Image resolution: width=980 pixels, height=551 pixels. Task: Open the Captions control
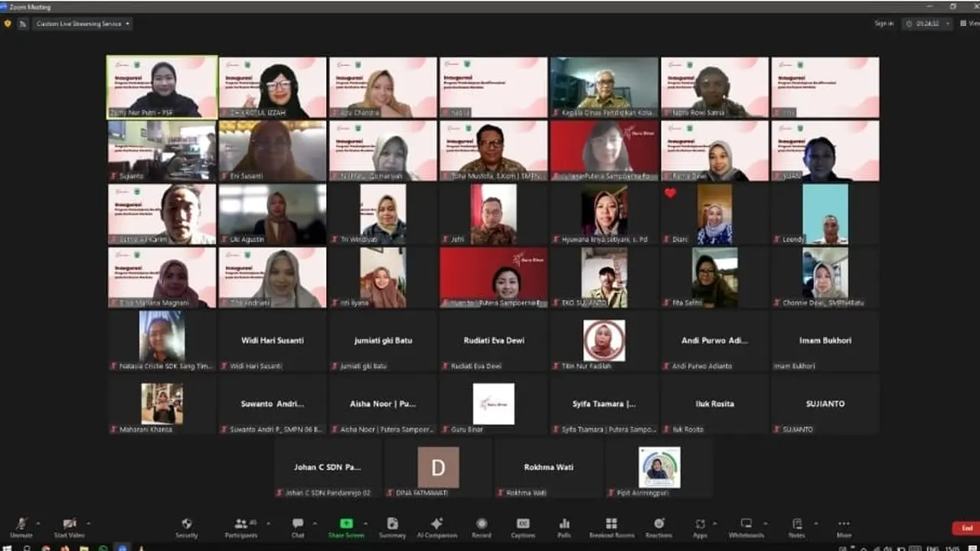point(523,527)
